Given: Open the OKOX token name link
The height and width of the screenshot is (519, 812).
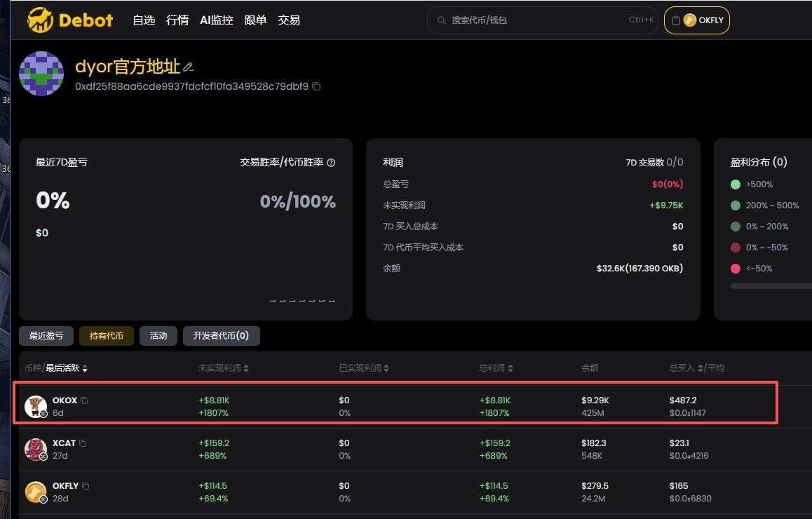Looking at the screenshot, I should [65, 400].
